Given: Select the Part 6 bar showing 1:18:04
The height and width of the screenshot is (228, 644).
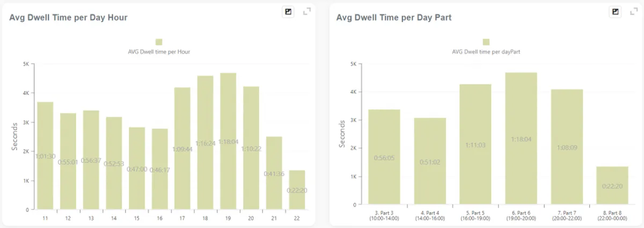Looking at the screenshot, I should [521, 138].
